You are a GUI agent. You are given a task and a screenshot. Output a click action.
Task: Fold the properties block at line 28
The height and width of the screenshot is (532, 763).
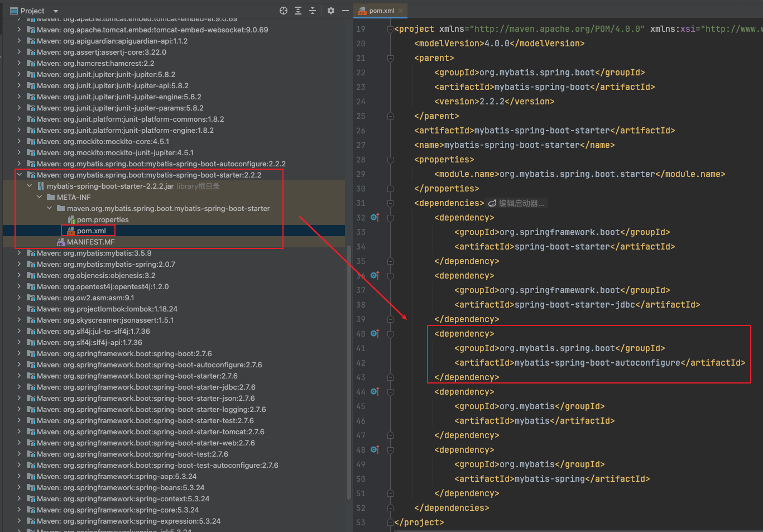[x=390, y=160]
